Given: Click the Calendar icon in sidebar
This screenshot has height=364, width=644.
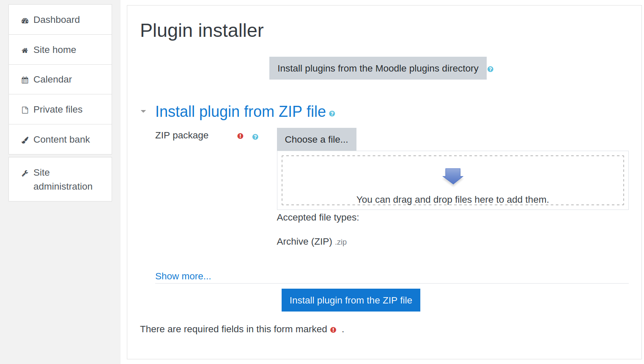Looking at the screenshot, I should pyautogui.click(x=25, y=80).
